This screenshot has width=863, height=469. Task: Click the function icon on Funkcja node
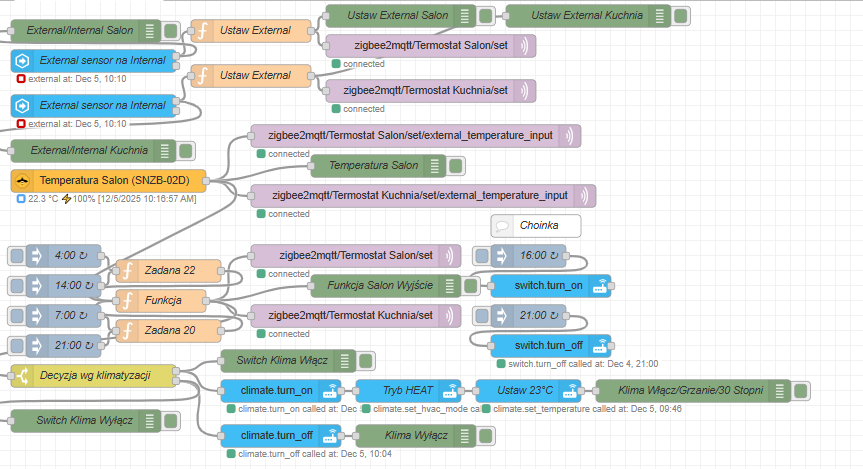(x=128, y=300)
